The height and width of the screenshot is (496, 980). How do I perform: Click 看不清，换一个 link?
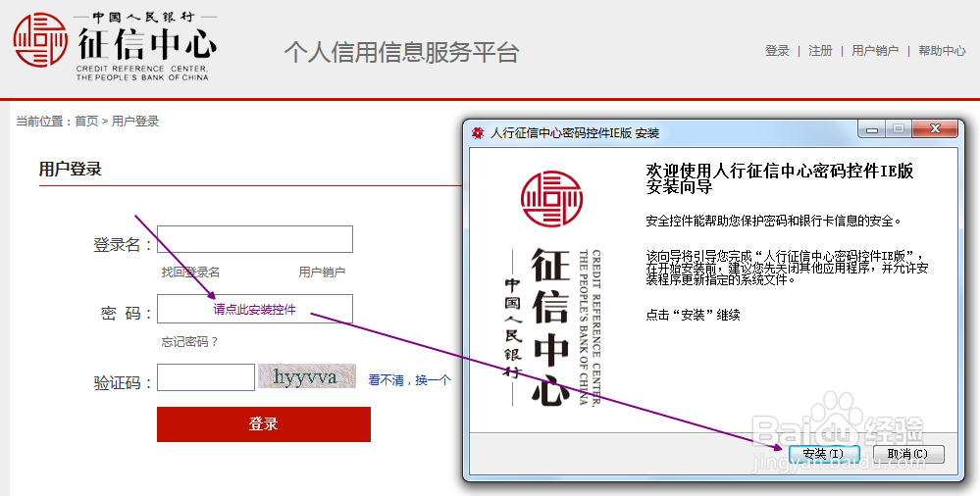coord(409,379)
